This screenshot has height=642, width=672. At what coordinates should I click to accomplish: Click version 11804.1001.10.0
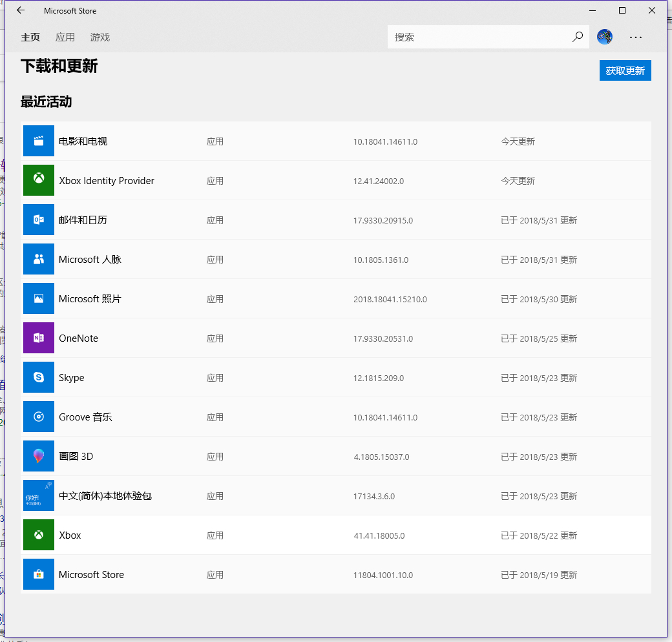coord(383,575)
